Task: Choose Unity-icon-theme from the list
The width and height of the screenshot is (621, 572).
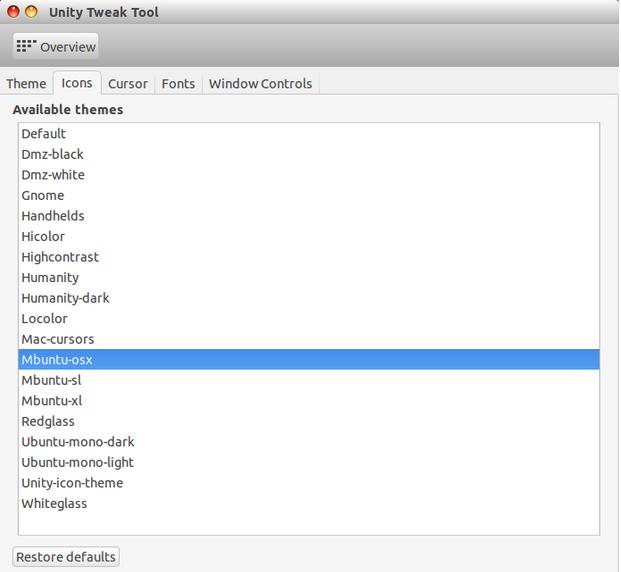Action: point(72,483)
